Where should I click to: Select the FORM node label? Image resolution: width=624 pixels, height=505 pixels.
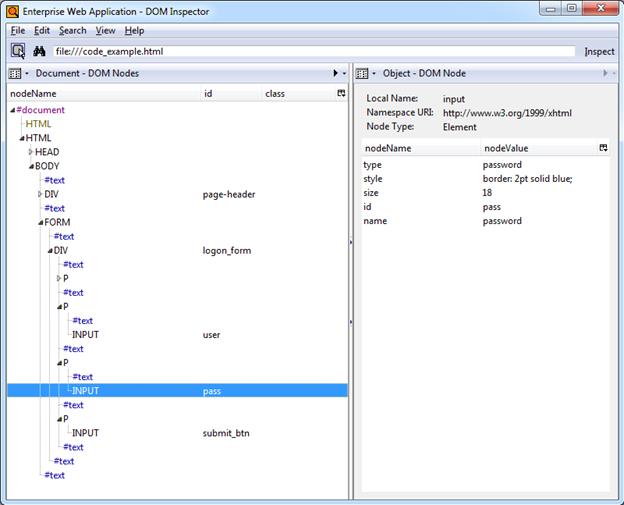[x=57, y=222]
